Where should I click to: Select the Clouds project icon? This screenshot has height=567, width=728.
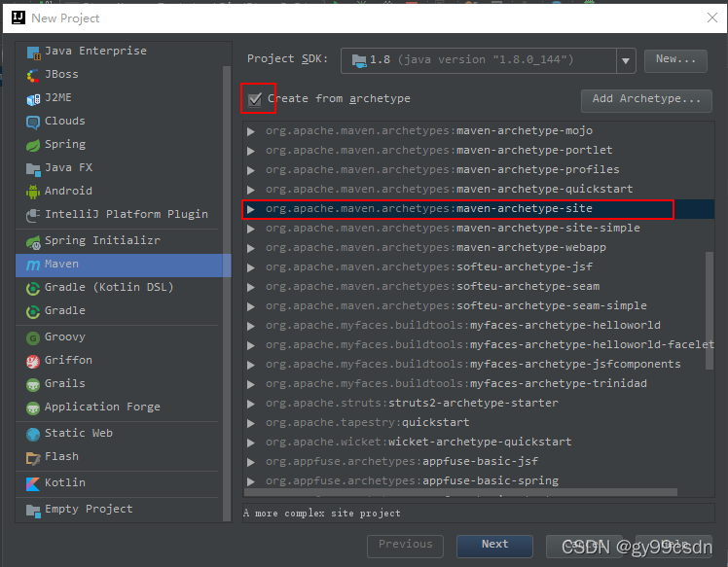click(x=33, y=122)
